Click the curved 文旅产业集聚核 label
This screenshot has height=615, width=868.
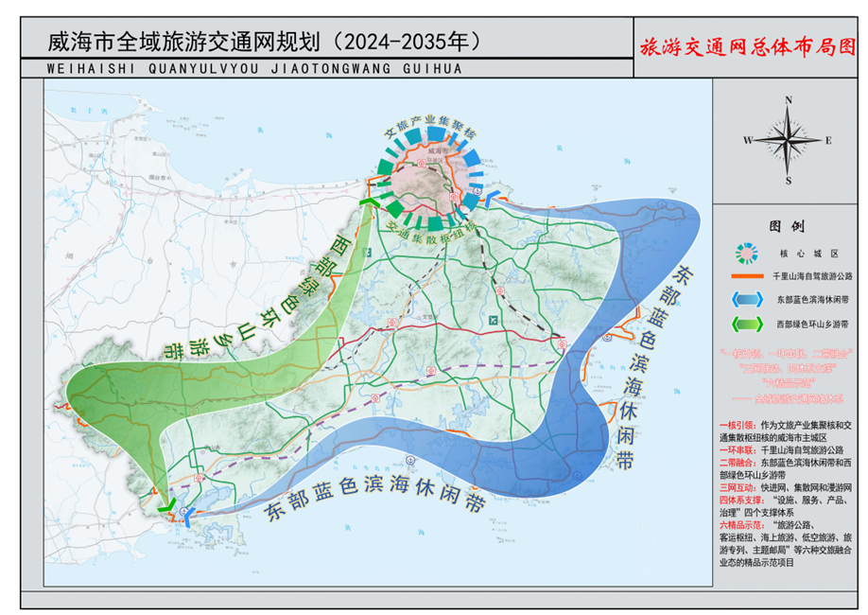pos(430,125)
